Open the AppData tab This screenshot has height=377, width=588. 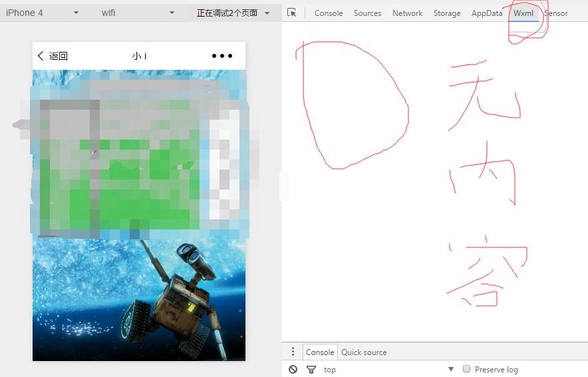(x=487, y=13)
